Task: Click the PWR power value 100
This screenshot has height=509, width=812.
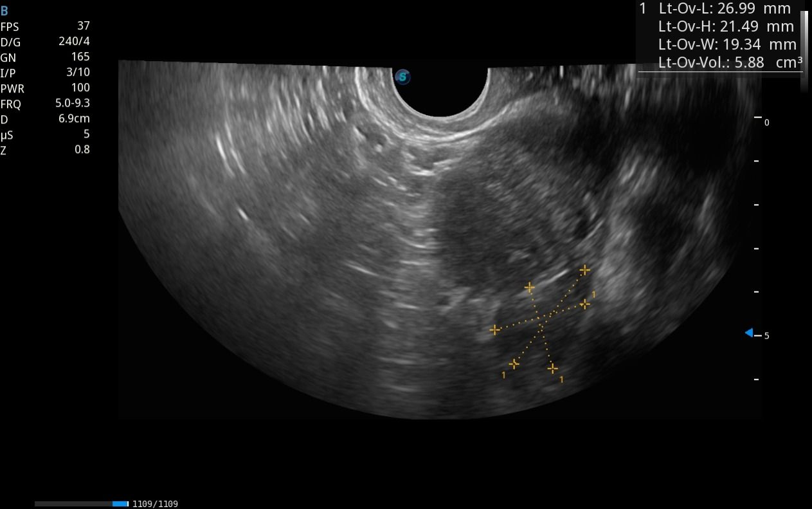Action: point(80,88)
